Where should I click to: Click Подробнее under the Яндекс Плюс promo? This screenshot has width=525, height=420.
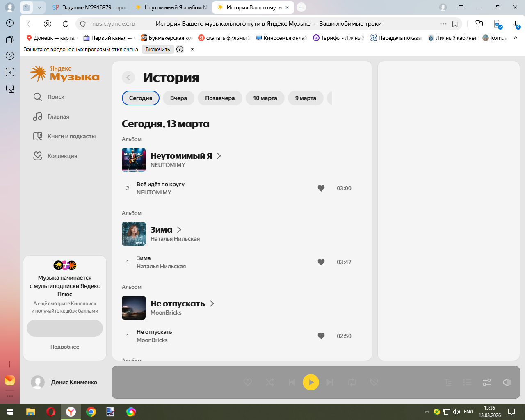coord(65,347)
